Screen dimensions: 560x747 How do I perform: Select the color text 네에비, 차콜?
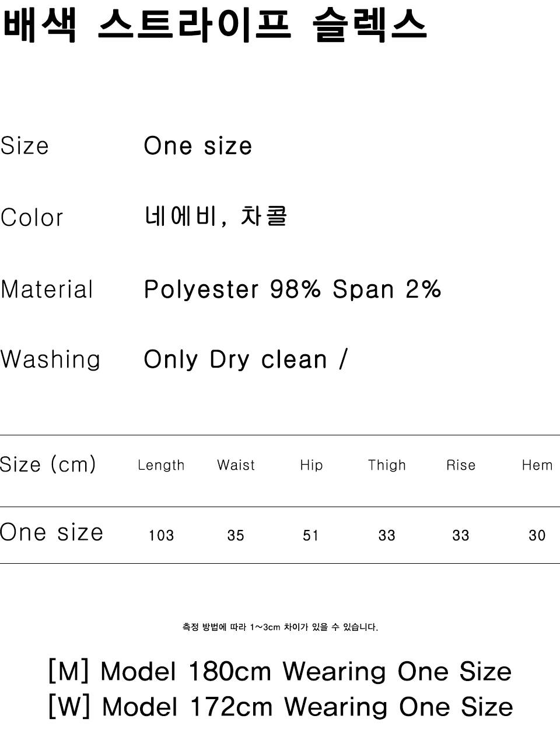216,217
